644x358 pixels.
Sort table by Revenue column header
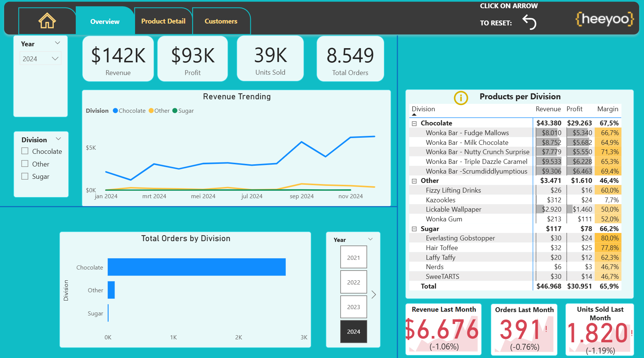coord(548,109)
